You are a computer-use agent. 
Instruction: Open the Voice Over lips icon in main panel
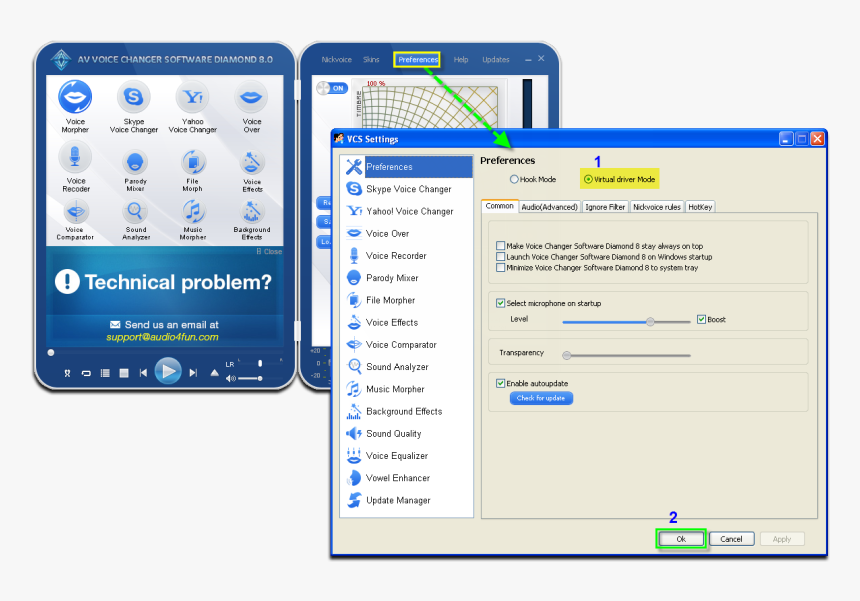(251, 98)
